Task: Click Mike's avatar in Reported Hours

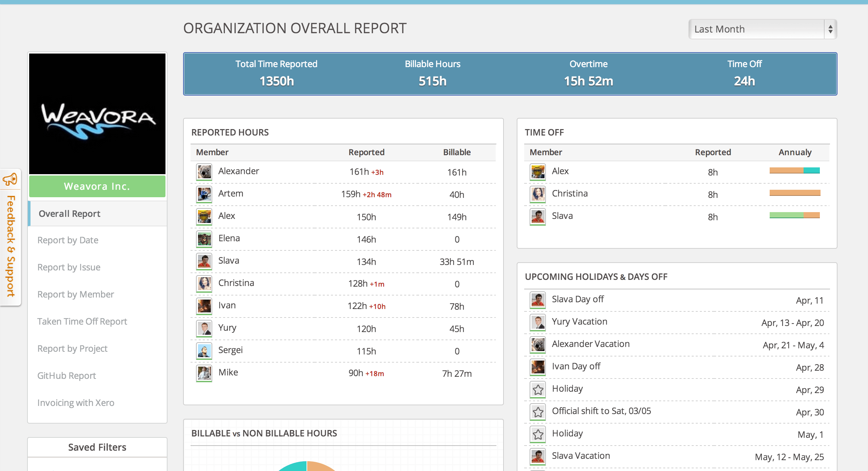Action: pyautogui.click(x=204, y=373)
